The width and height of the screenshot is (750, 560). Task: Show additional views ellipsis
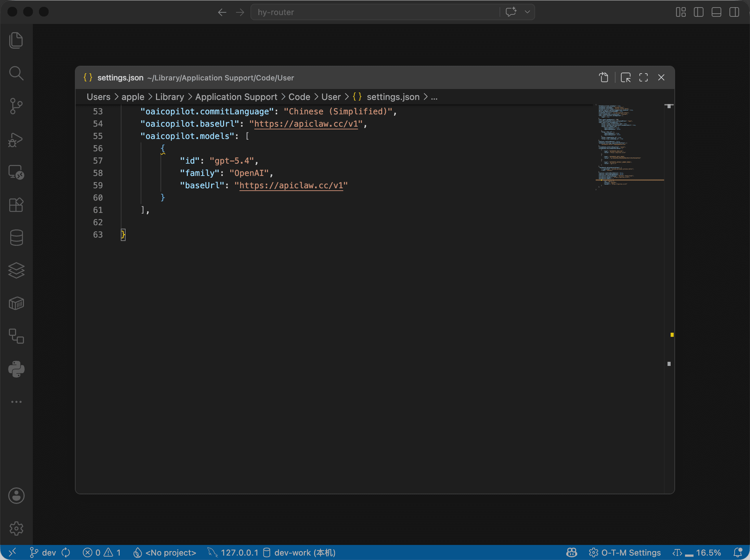tap(16, 402)
